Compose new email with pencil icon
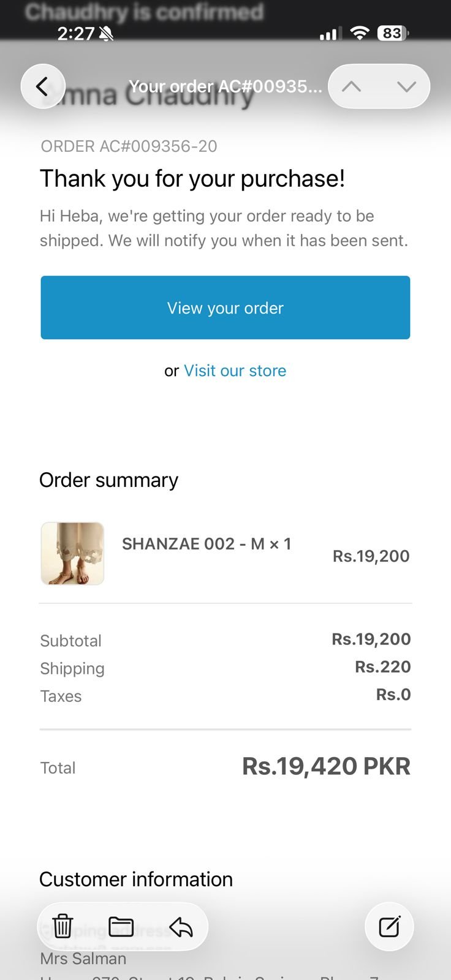Viewport: 451px width, 980px height. [x=389, y=927]
